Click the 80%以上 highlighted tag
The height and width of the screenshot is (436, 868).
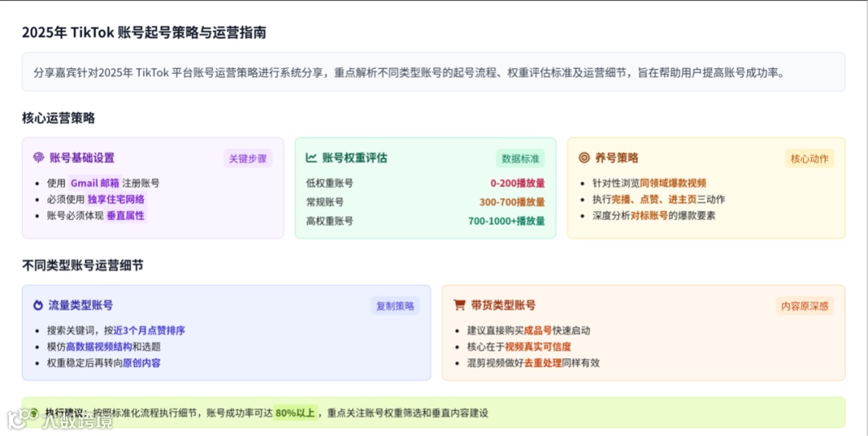(295, 413)
